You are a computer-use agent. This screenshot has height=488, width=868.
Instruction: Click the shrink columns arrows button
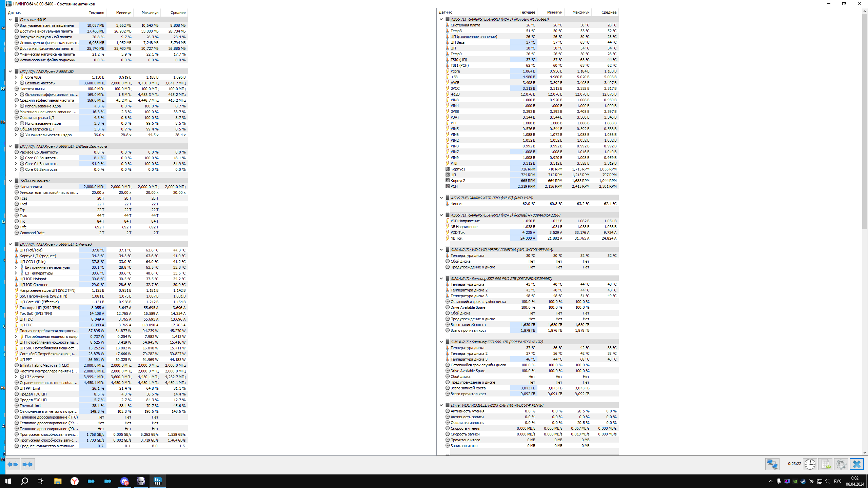pyautogui.click(x=28, y=464)
